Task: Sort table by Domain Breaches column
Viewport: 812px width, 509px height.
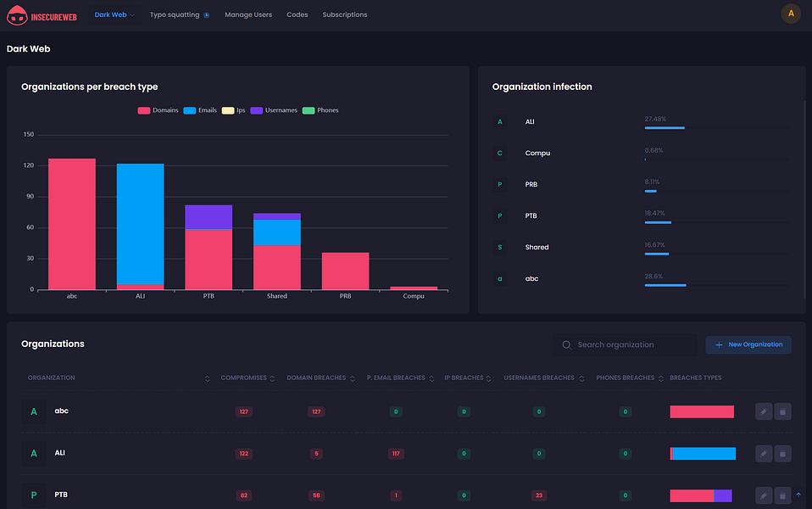Action: [x=317, y=378]
